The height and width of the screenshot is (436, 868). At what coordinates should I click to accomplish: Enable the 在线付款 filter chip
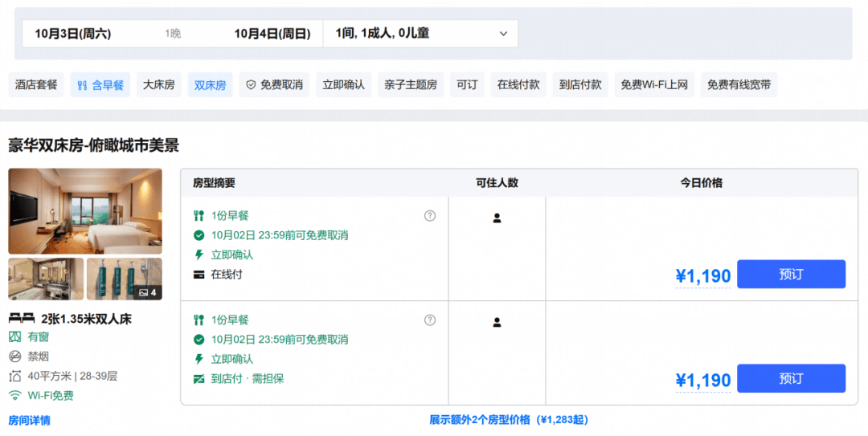pos(518,84)
